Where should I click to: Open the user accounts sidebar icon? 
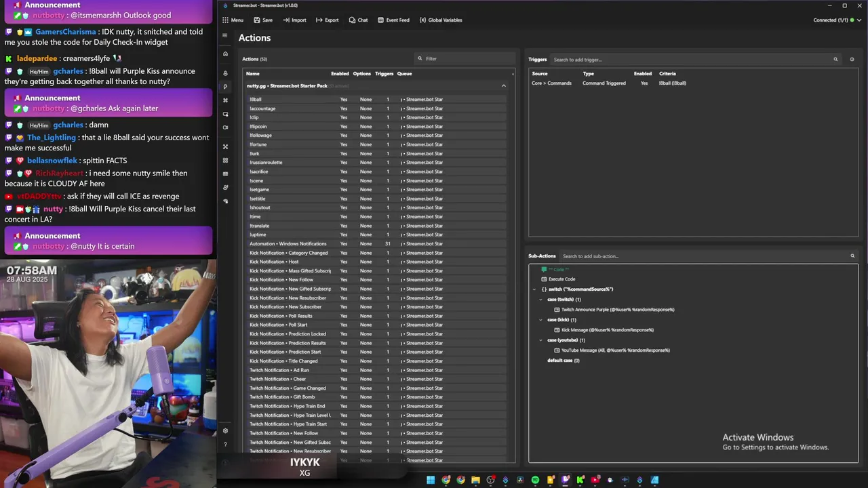pos(225,73)
